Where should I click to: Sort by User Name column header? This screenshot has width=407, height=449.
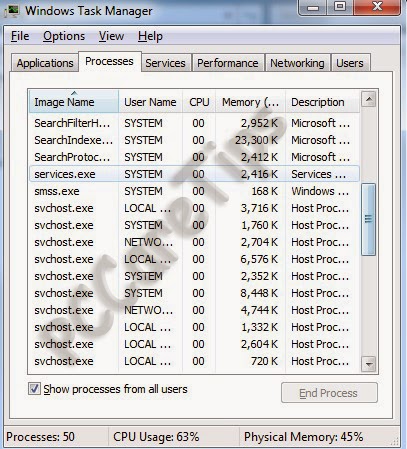pyautogui.click(x=150, y=102)
